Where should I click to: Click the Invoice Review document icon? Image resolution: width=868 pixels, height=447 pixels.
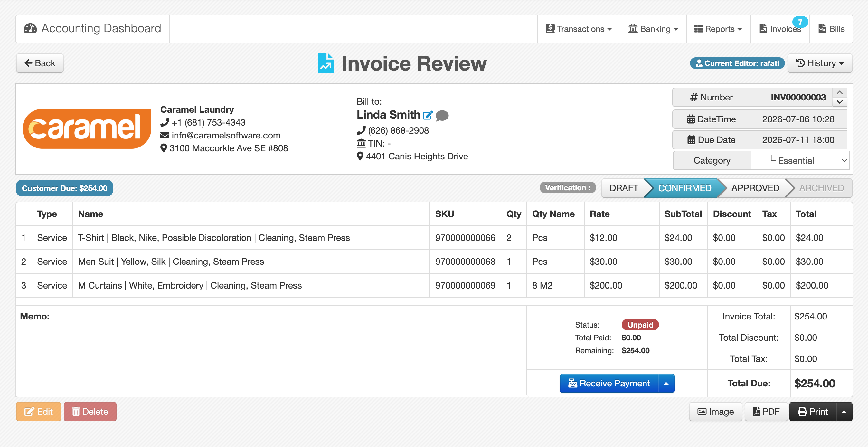[x=326, y=63]
